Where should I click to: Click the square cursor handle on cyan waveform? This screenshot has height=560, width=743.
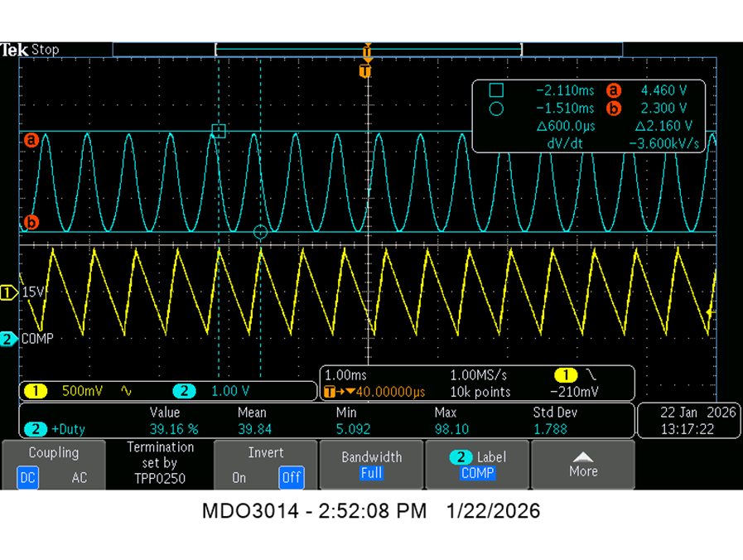coord(219,131)
